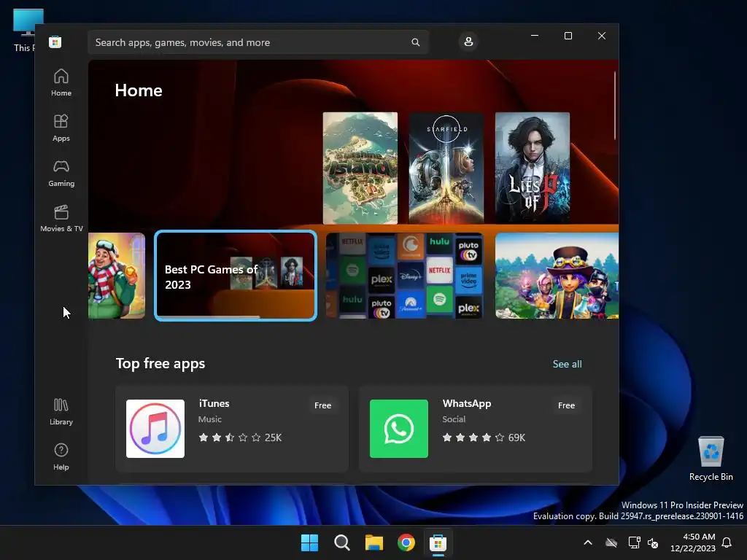This screenshot has width=747, height=560.
Task: Launch Google Chrome from taskbar
Action: (x=406, y=542)
